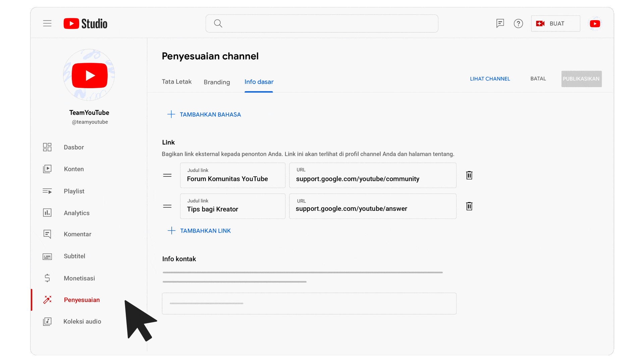Click the YouTube search bar

tap(322, 23)
